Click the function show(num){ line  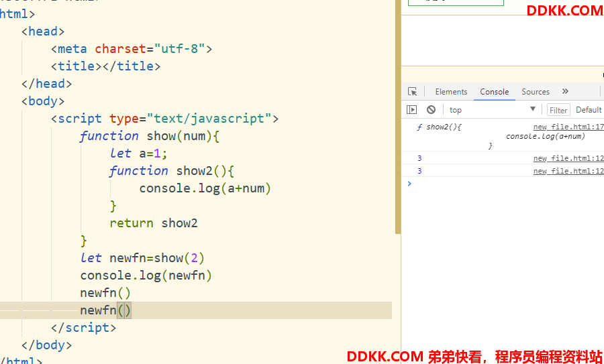tap(150, 136)
